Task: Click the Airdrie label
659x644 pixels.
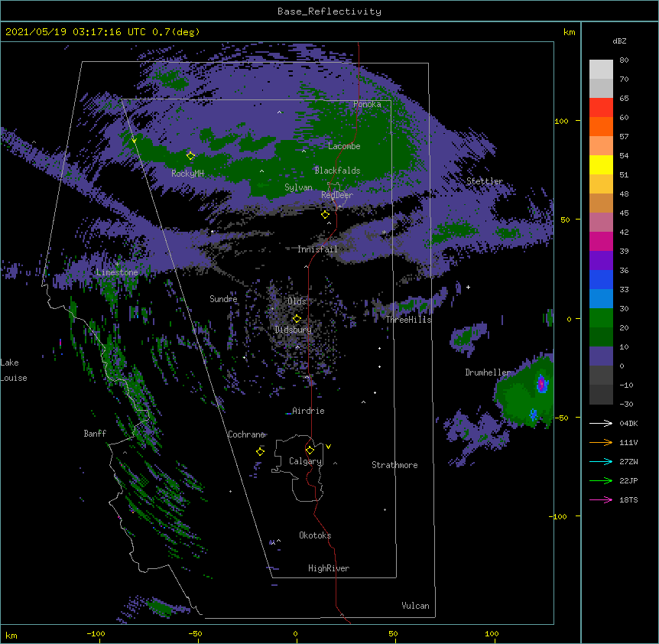Action: coord(308,411)
